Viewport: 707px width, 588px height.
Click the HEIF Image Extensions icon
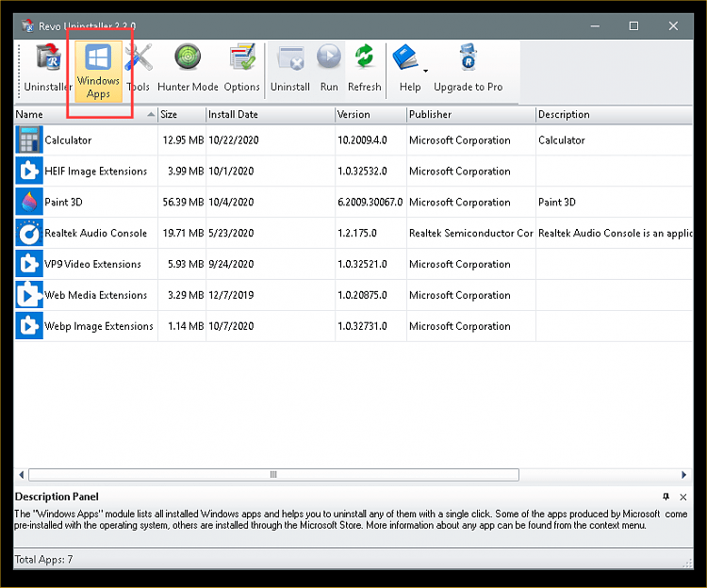point(29,171)
